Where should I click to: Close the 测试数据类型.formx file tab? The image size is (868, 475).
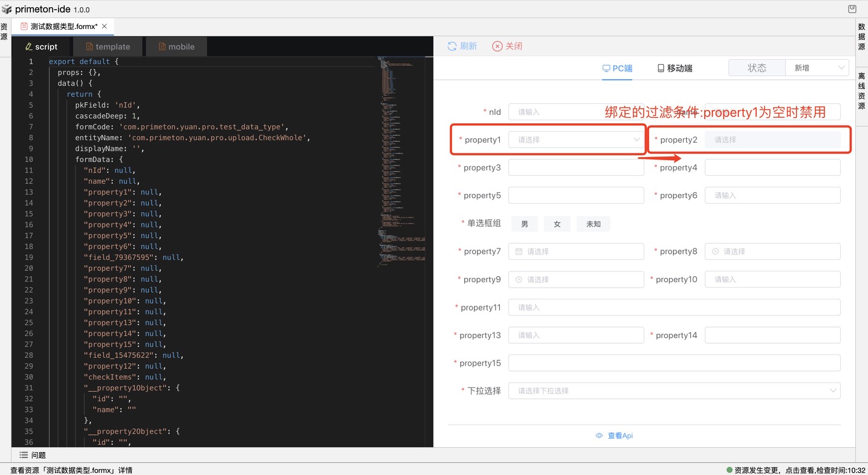pos(105,27)
